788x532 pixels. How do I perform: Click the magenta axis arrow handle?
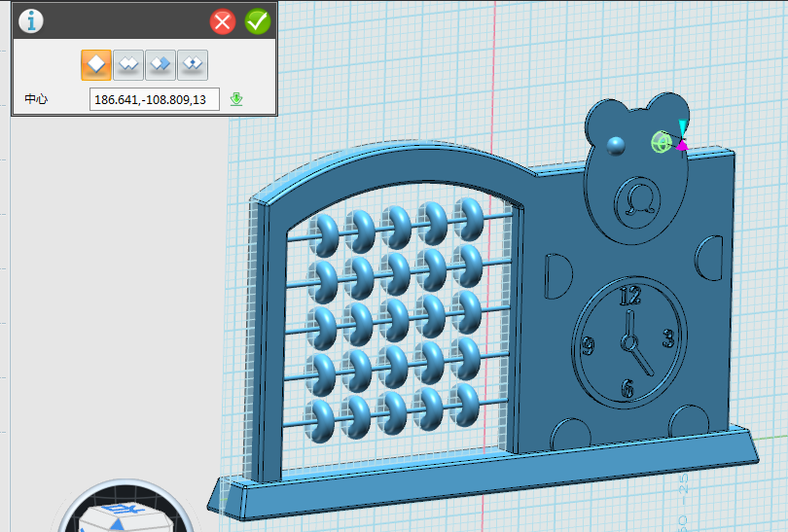pyautogui.click(x=683, y=146)
